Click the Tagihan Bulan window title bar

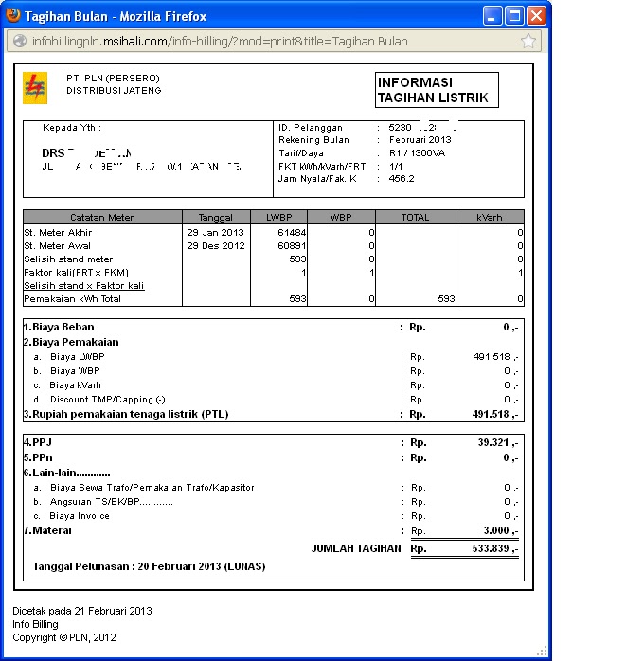[253, 16]
